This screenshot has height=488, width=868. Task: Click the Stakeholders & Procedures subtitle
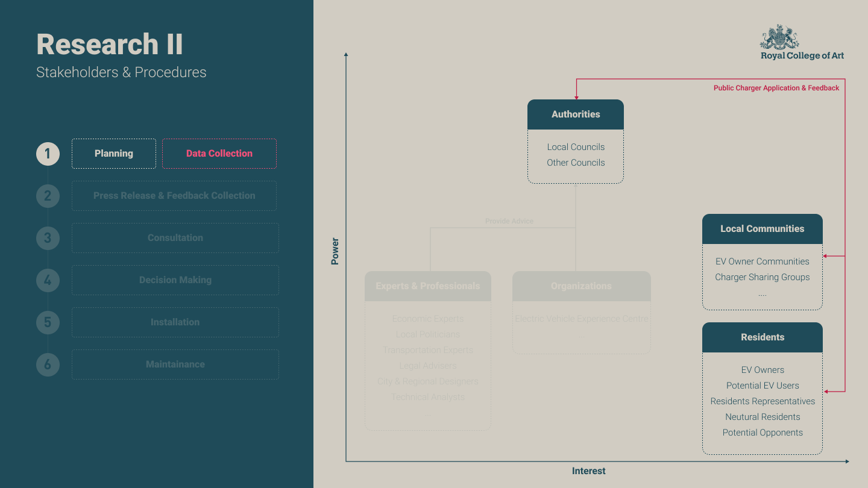coord(121,72)
